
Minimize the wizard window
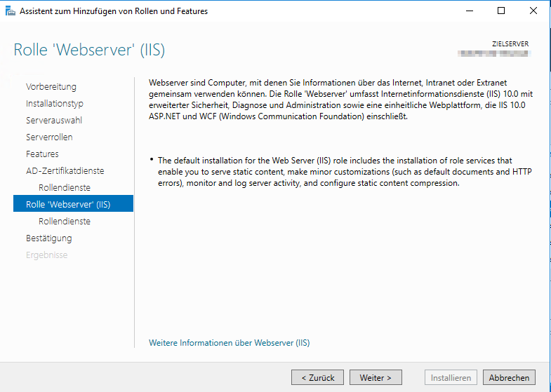470,11
